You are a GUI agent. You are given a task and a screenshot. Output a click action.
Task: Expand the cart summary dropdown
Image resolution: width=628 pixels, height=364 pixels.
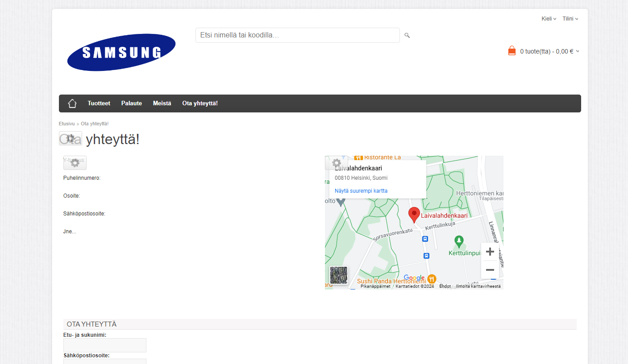pos(578,51)
